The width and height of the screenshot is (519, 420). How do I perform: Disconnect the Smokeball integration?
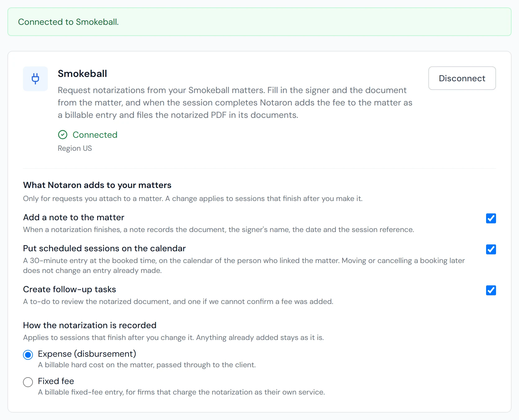click(x=462, y=78)
